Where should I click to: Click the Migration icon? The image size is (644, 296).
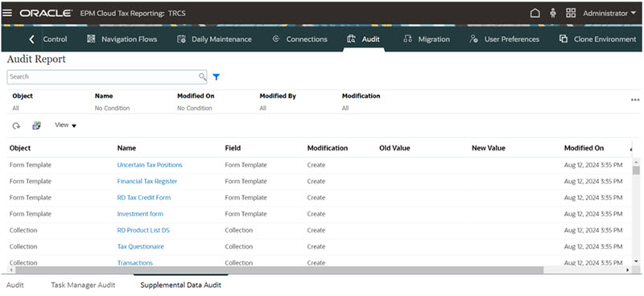(x=408, y=39)
